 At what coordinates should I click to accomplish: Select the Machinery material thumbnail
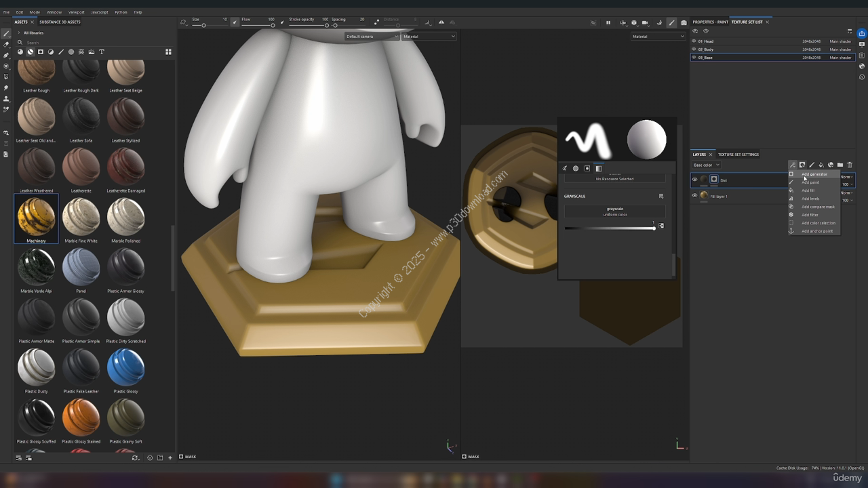coord(36,217)
